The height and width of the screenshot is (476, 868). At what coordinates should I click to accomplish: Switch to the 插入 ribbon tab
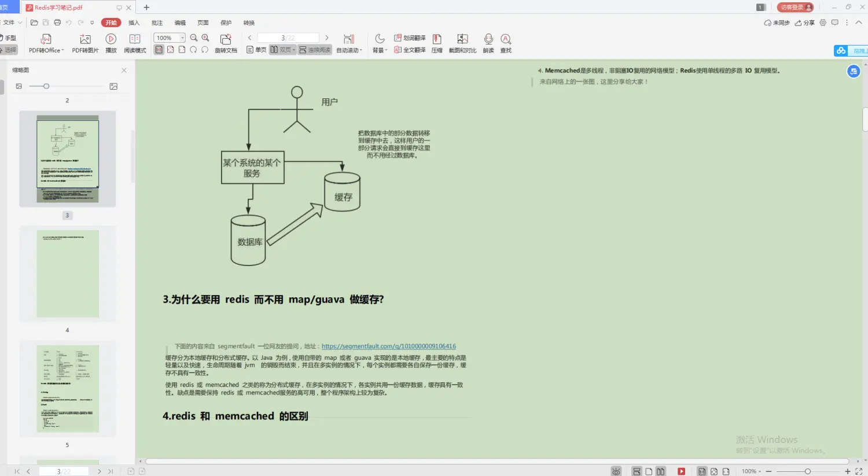134,23
